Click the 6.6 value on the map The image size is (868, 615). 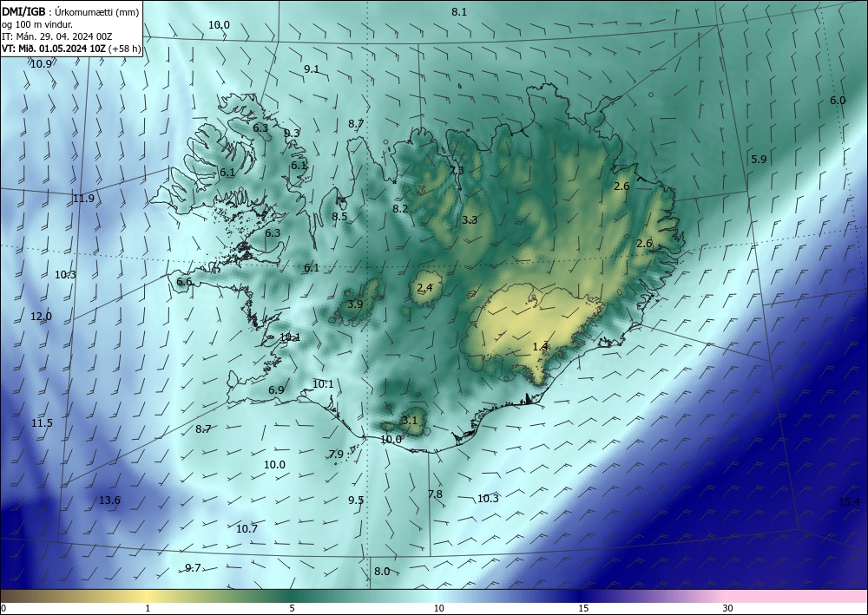pos(184,282)
